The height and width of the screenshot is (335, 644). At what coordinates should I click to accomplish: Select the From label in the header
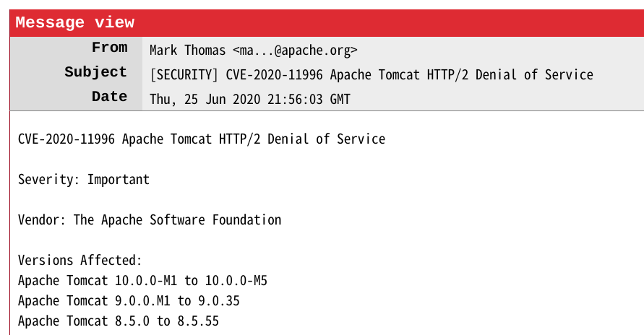[110, 48]
